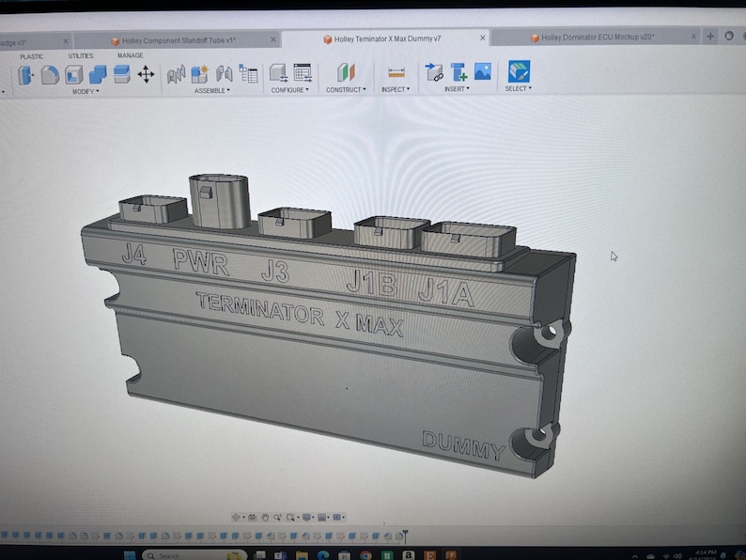Viewport: 746px width, 560px height.
Task: Open Google Chrome from the taskbar
Action: click(x=365, y=555)
